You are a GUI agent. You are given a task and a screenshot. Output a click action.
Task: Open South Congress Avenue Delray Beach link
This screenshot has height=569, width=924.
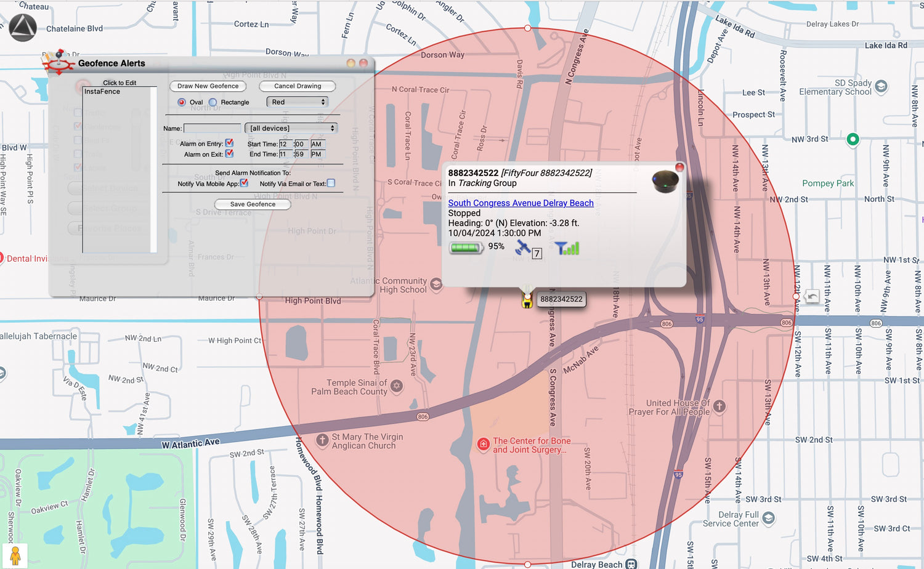pyautogui.click(x=521, y=203)
